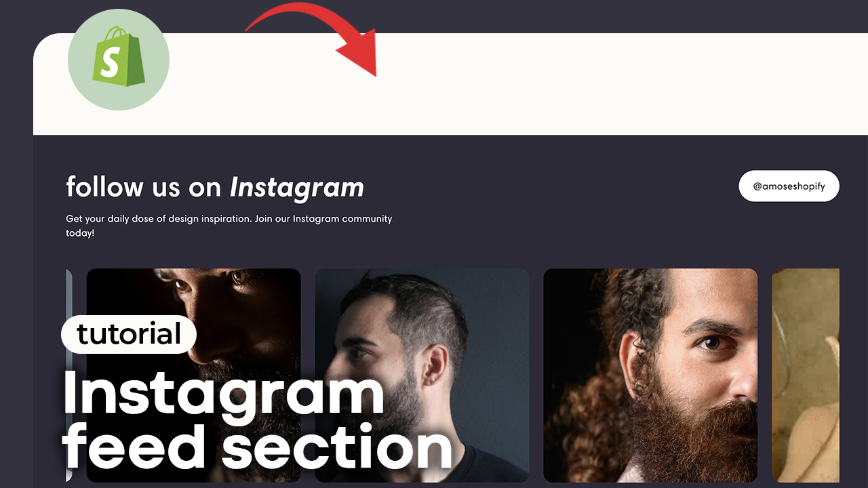Click the Shopify bag logo
This screenshot has width=868, height=488.
coord(119,60)
